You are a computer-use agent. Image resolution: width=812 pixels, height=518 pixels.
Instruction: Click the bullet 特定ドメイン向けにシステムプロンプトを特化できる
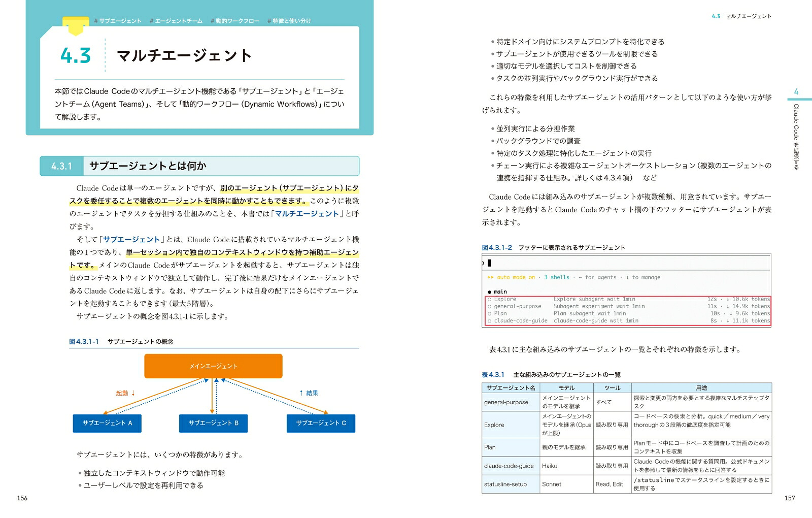point(578,42)
